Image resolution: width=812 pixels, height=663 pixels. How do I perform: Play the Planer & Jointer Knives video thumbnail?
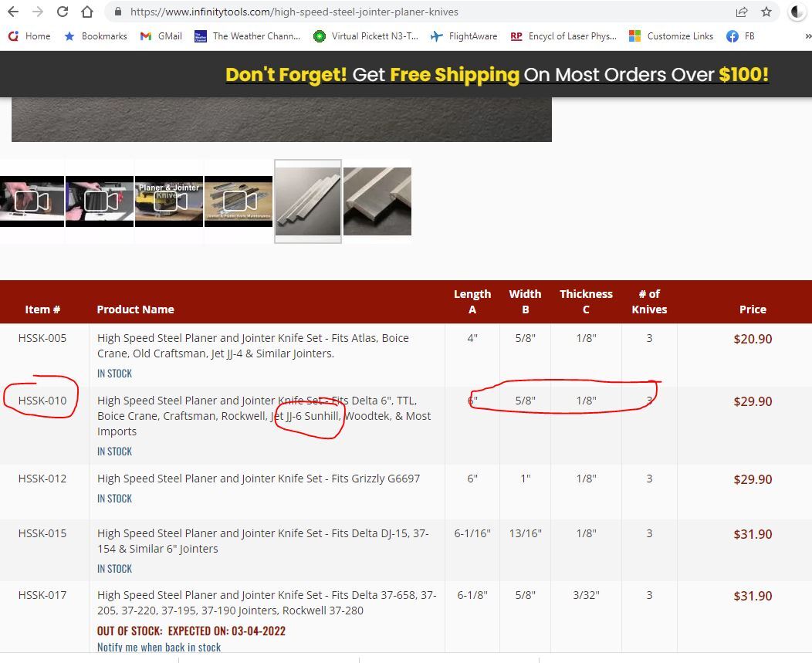coord(169,201)
